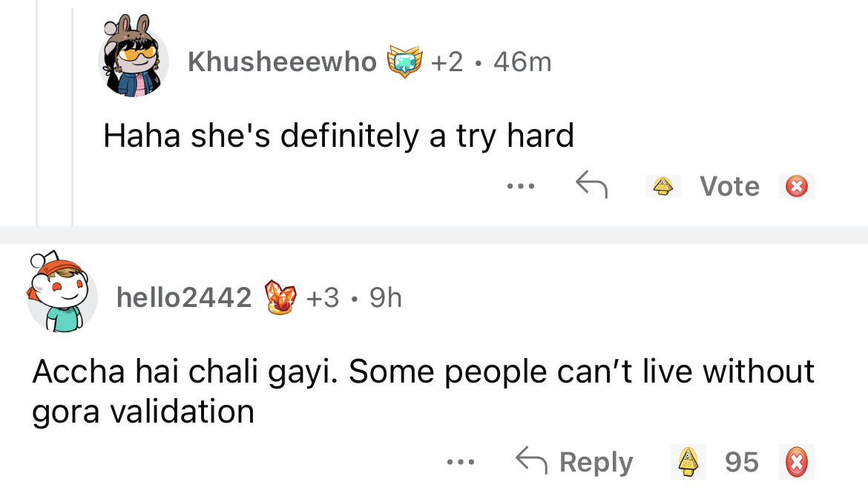Open Khusheeewho's avatar profile picture

[x=134, y=61]
